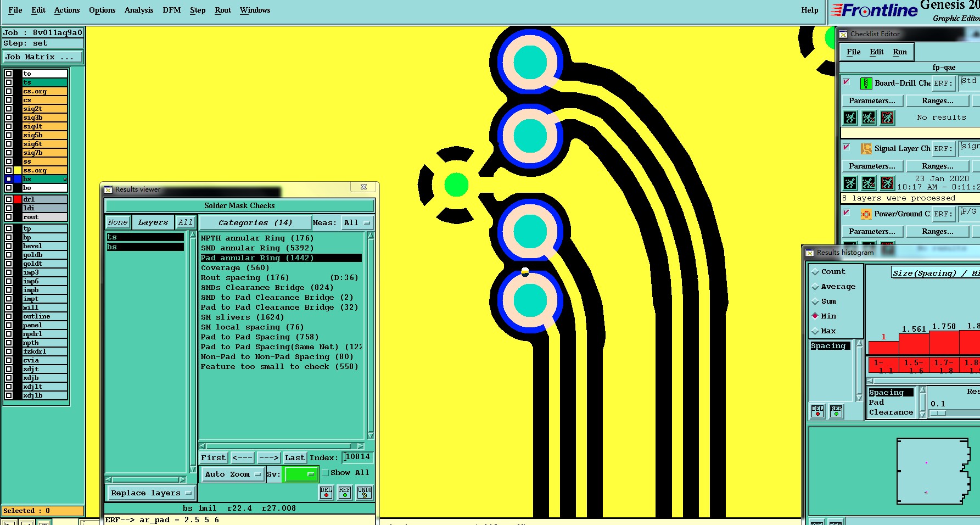Click REF icon under histogram Spacing list
This screenshot has width=980, height=525.
[836, 411]
